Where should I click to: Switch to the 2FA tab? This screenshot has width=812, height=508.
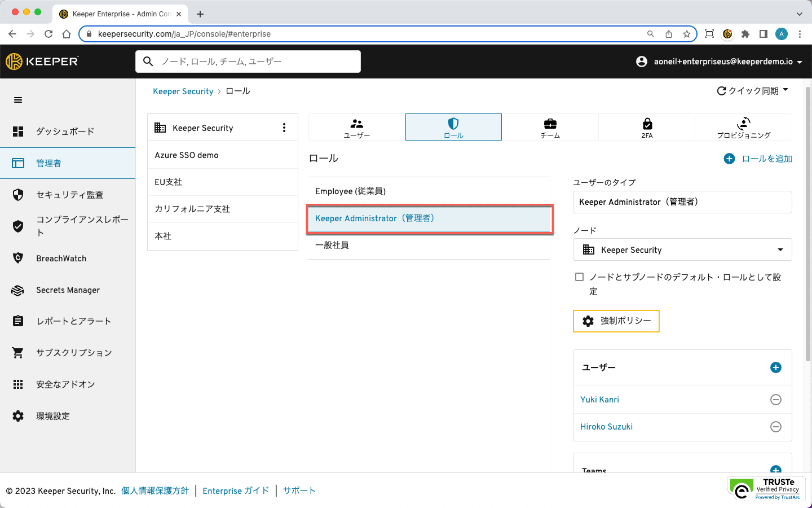click(647, 128)
